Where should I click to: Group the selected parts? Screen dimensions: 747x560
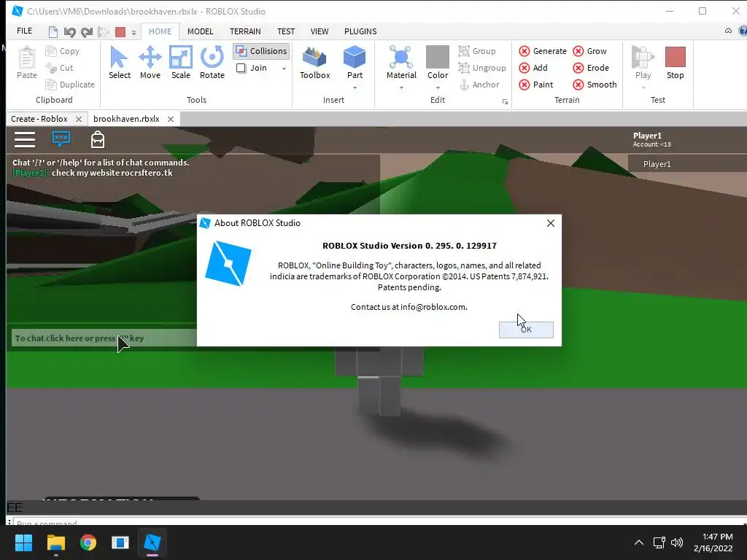tap(477, 51)
